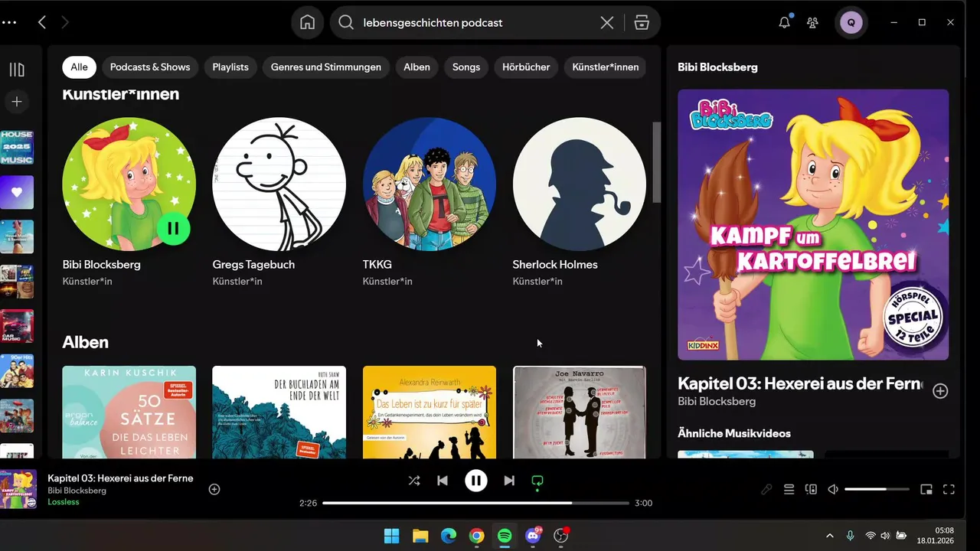Select Podcasts & Shows filter

coord(150,67)
